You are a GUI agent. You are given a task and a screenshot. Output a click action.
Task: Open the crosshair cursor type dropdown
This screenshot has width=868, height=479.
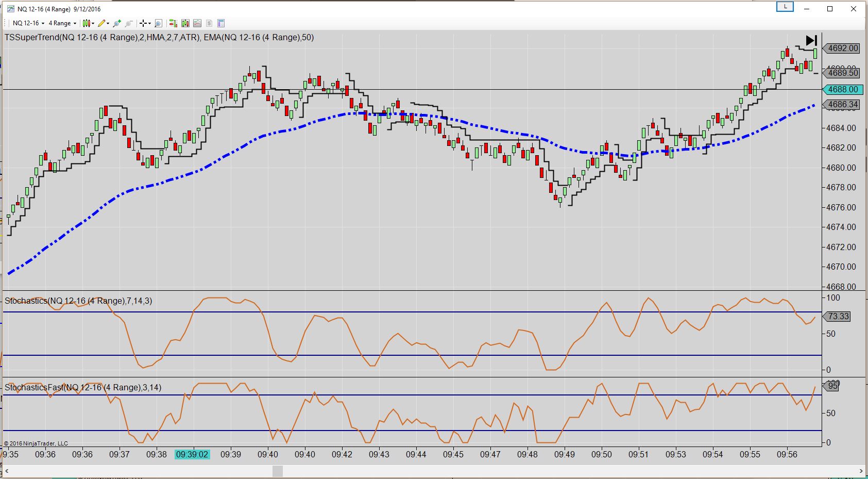tap(145, 23)
